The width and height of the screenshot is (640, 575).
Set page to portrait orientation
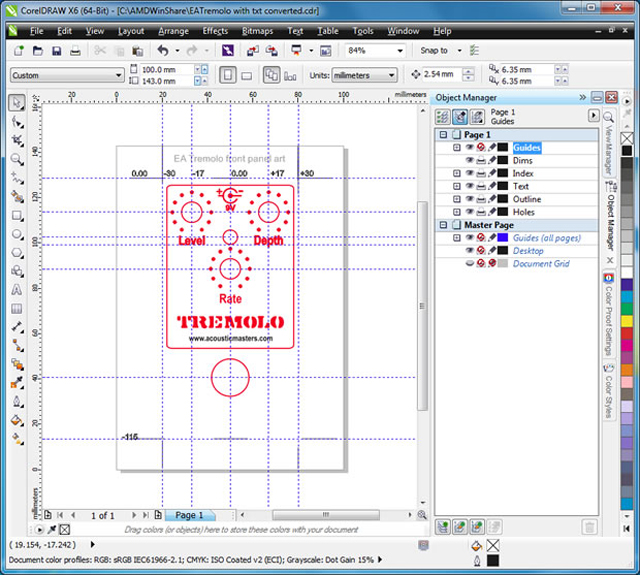(228, 75)
